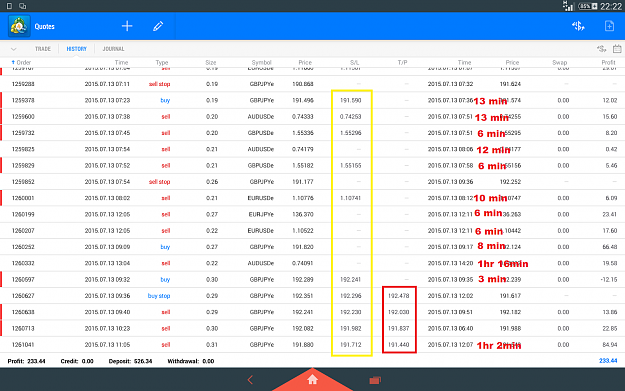
Task: Tap the Android home button
Action: tap(312, 379)
